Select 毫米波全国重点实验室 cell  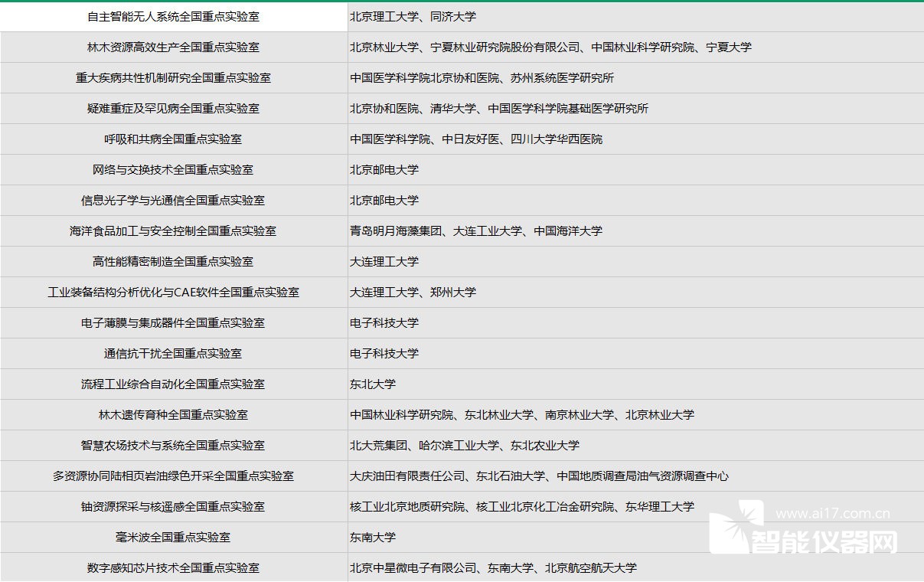pos(174,537)
